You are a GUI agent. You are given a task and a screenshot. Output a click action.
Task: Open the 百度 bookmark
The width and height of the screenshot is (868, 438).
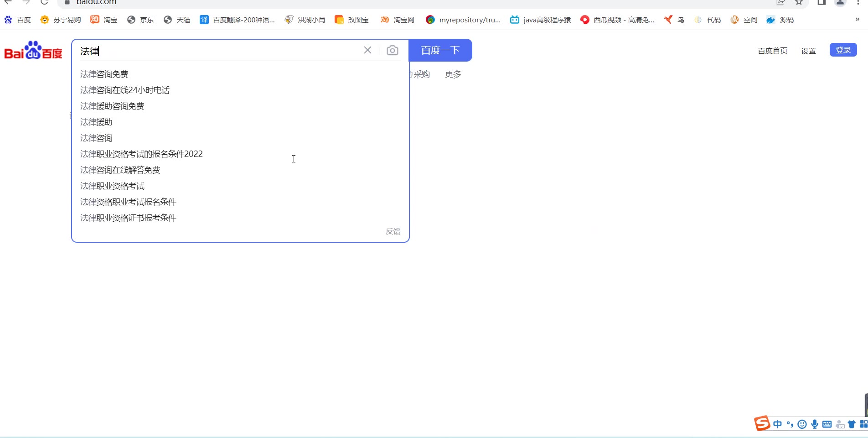point(18,20)
